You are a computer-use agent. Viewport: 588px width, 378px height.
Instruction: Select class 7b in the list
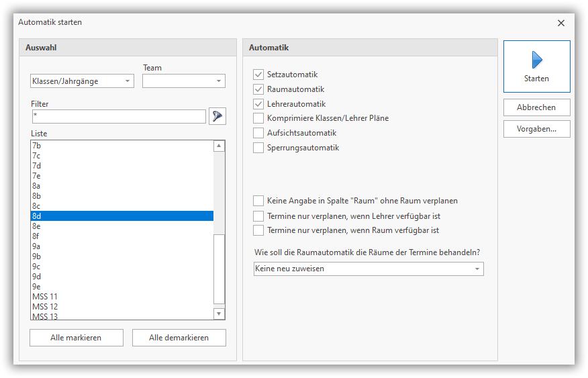[122, 146]
